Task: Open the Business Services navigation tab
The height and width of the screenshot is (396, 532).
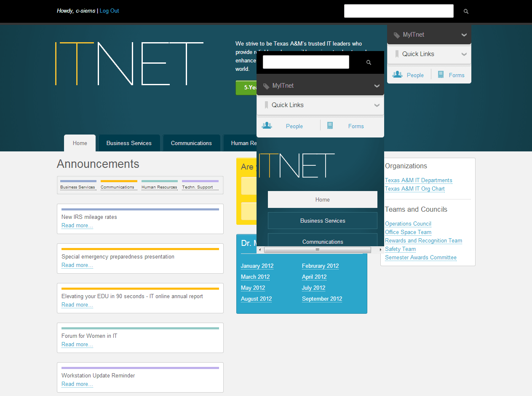Action: (129, 143)
